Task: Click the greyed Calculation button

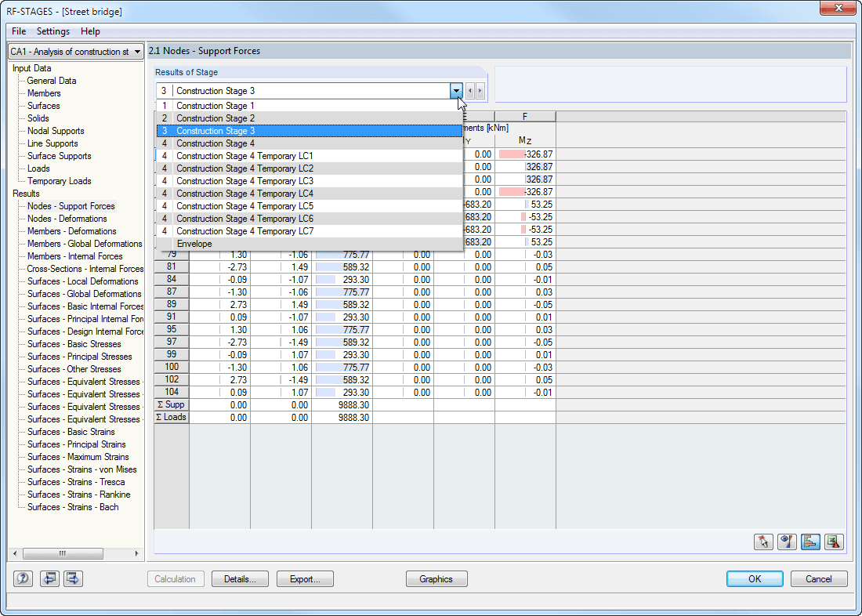Action: pos(176,578)
